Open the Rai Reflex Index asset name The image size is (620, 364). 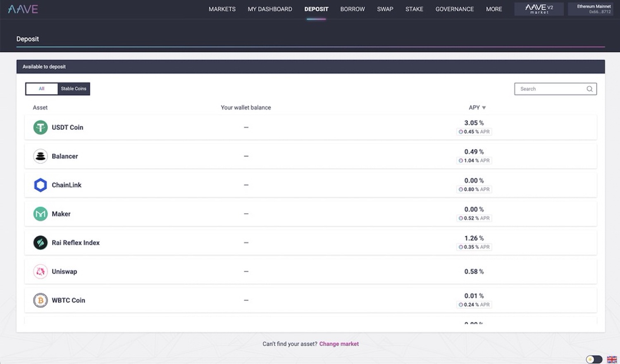76,243
